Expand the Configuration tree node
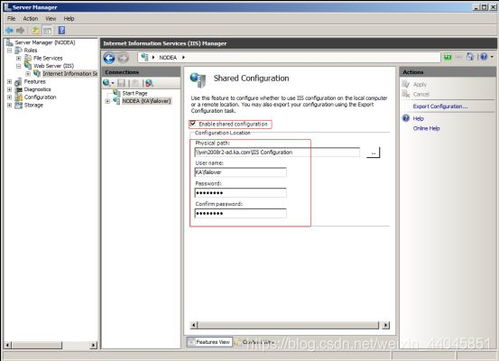 pos(10,97)
